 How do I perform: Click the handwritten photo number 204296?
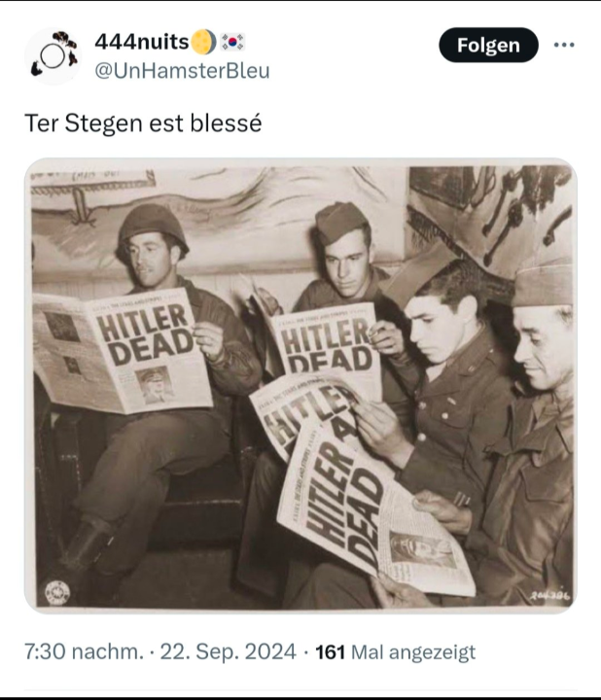(550, 596)
